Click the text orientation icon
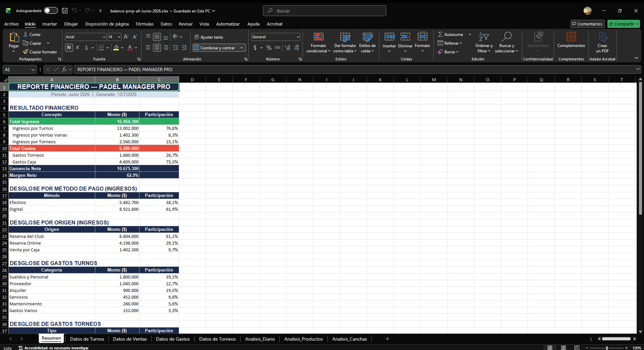 point(175,37)
